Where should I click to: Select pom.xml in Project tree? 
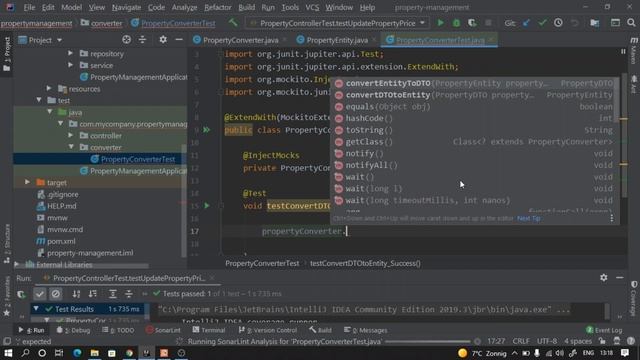[x=61, y=241]
